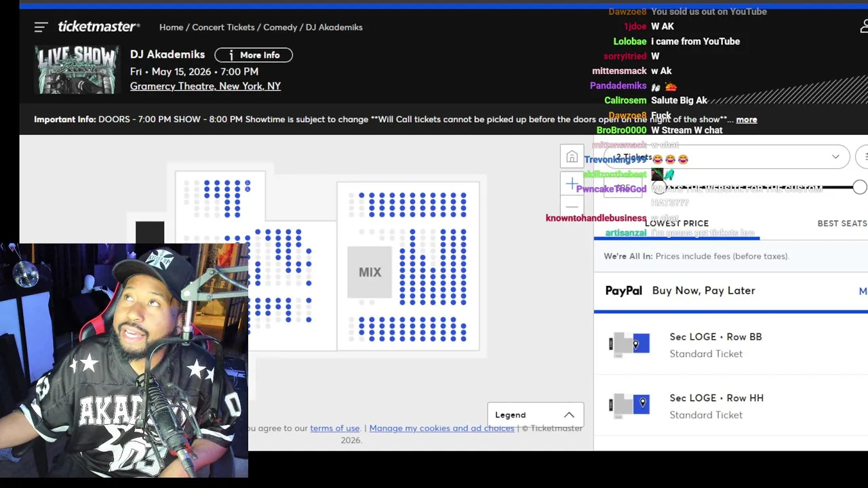Click Row BB section map thumbnail
This screenshot has width=868, height=488.
[x=629, y=344]
